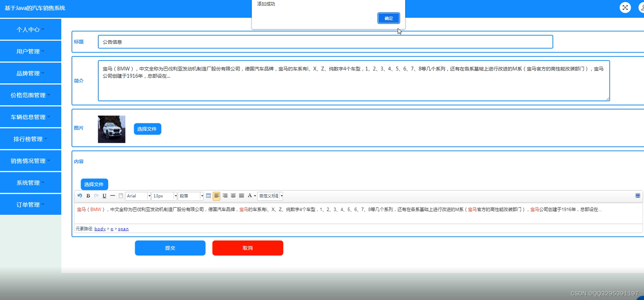Screen dimensions: 644x300
Task: Click 选择文件 button next to car image
Action: [147, 129]
